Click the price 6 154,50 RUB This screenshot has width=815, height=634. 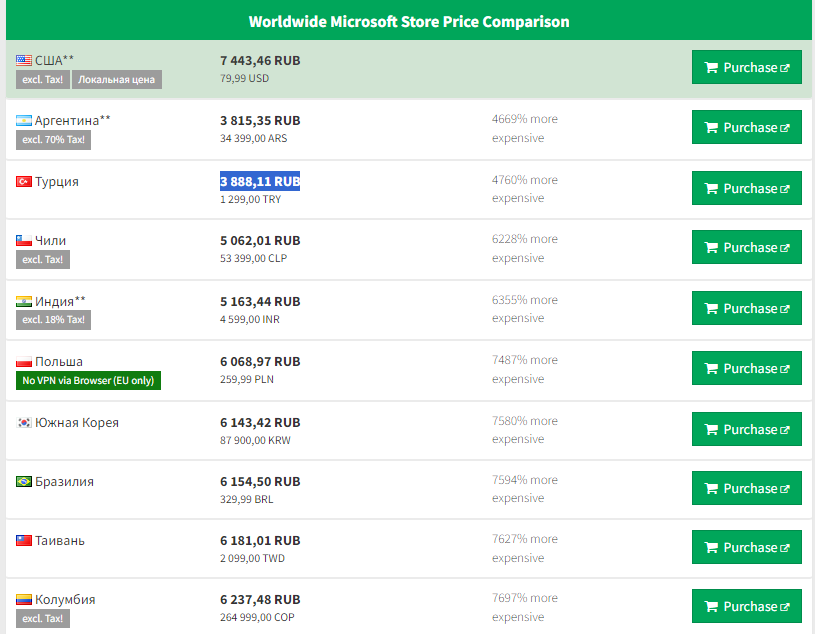pos(260,482)
